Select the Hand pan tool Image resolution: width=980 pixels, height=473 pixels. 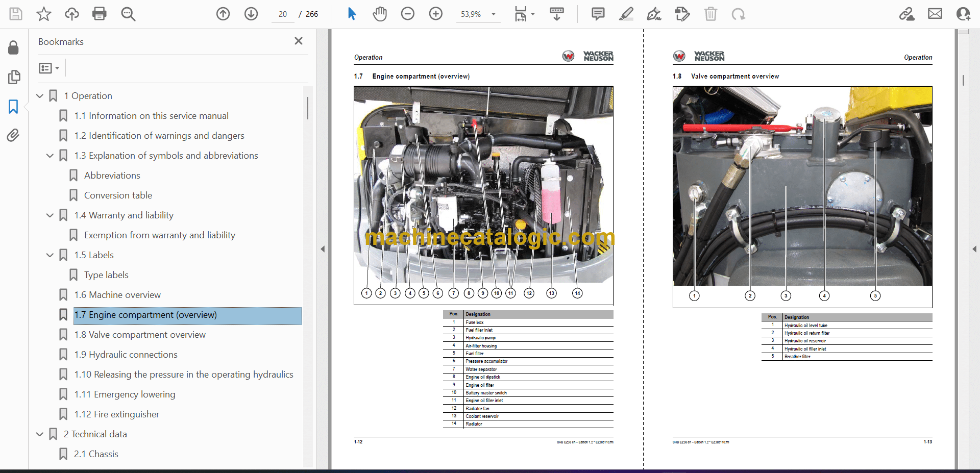pyautogui.click(x=379, y=14)
